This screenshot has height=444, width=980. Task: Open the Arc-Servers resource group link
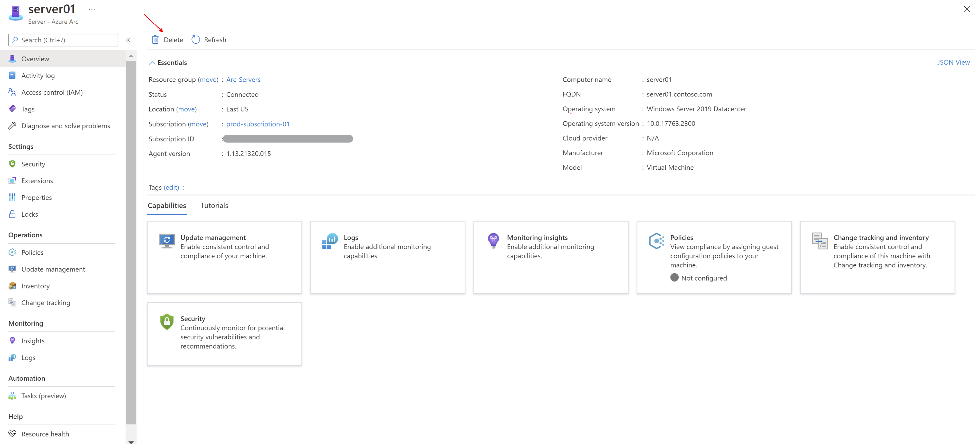[243, 80]
